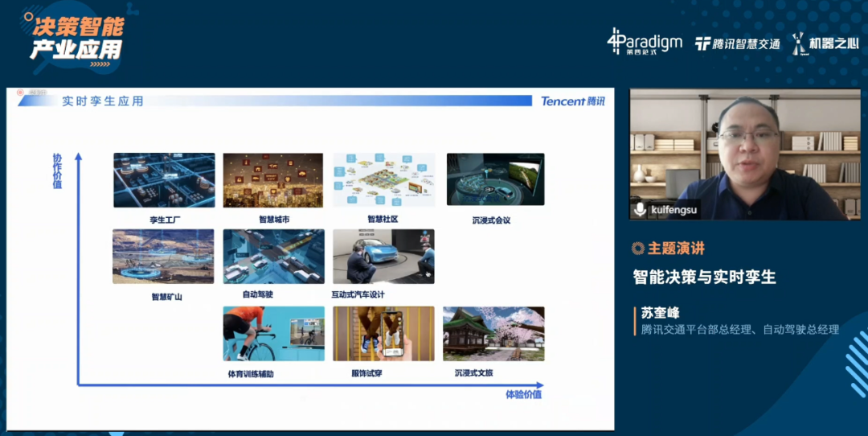Open the 孪生工厂 thumbnail image
Image resolution: width=868 pixels, height=436 pixels.
[165, 181]
